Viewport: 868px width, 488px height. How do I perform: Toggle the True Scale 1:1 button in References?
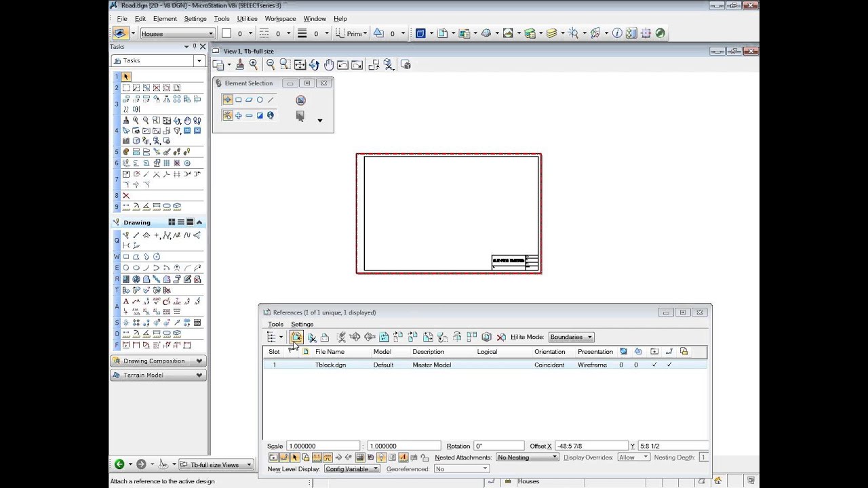(x=317, y=457)
